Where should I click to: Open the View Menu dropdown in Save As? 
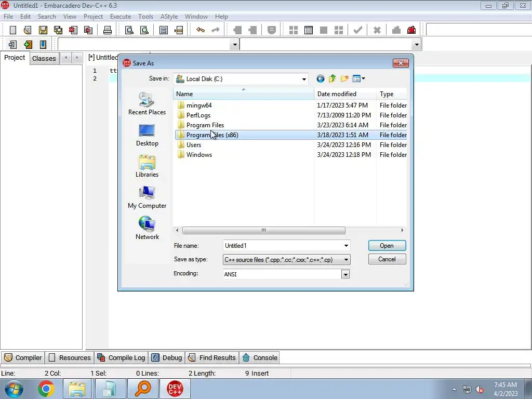point(358,79)
